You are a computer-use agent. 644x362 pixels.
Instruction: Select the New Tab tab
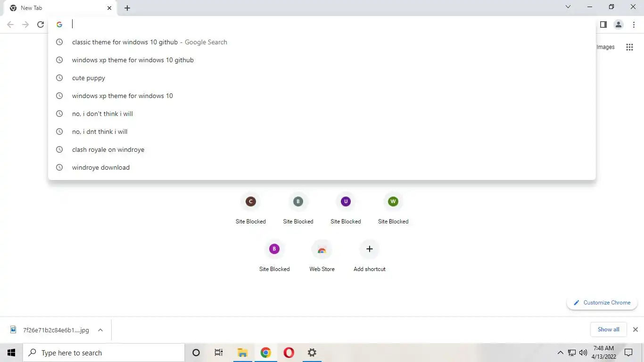(60, 8)
